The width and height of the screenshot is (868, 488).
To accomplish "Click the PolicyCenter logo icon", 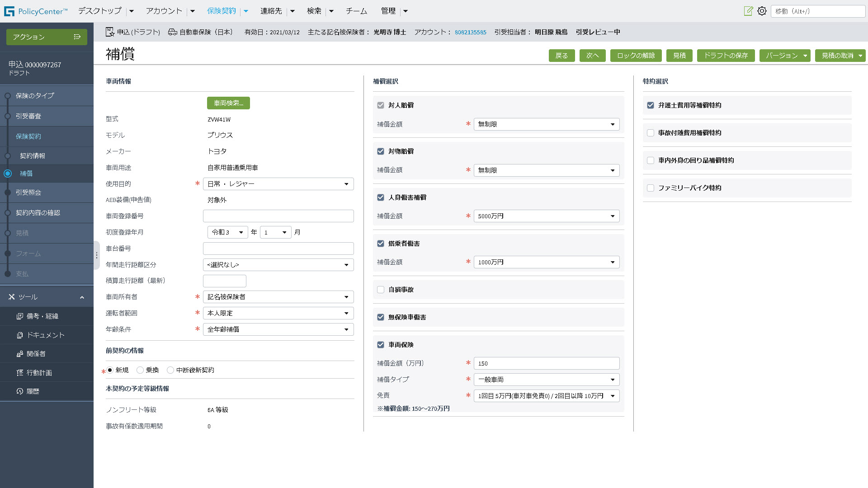I will pos(9,11).
